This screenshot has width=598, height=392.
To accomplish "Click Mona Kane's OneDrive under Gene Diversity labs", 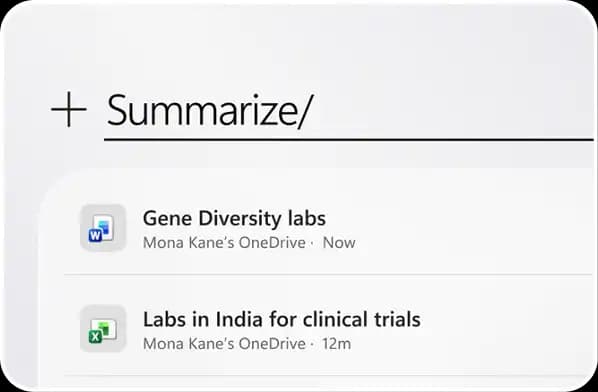I will pos(224,243).
